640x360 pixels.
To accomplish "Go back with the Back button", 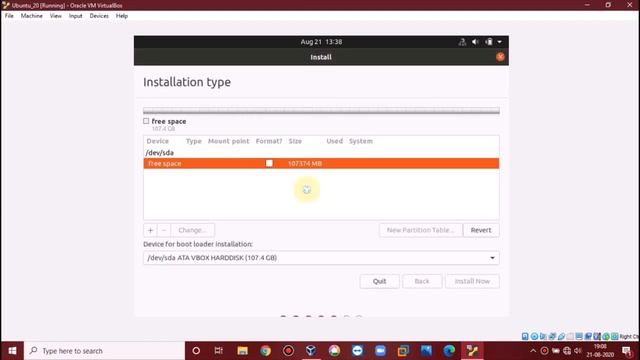I will coord(422,281).
